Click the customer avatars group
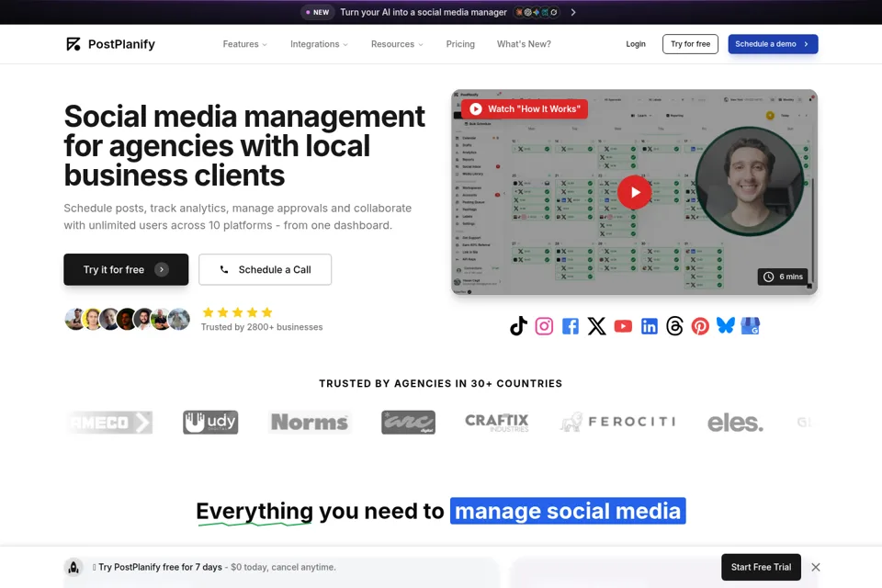The width and height of the screenshot is (882, 588). [127, 319]
